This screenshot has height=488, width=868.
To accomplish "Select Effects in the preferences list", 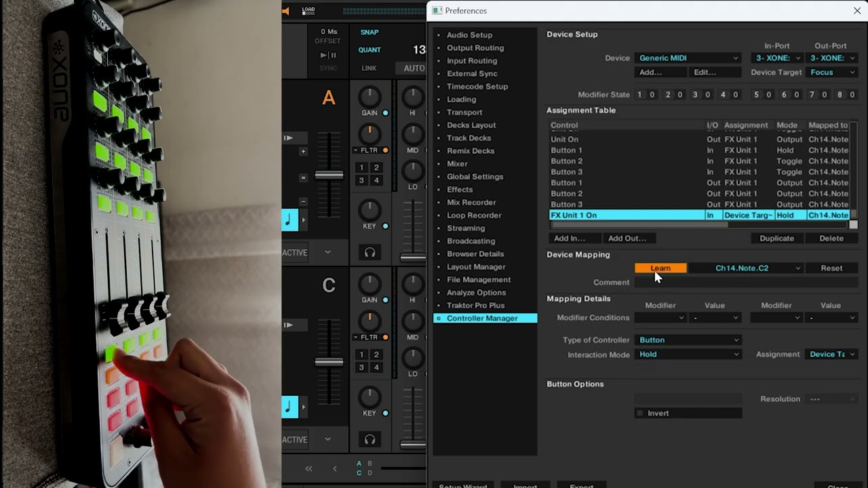I will click(x=460, y=190).
